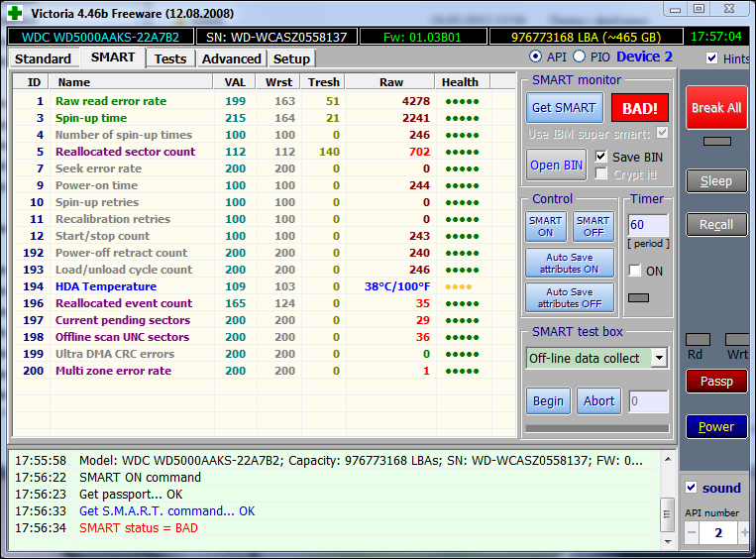Open the Advanced tab
Viewport: 756px width, 559px height.
(x=231, y=58)
